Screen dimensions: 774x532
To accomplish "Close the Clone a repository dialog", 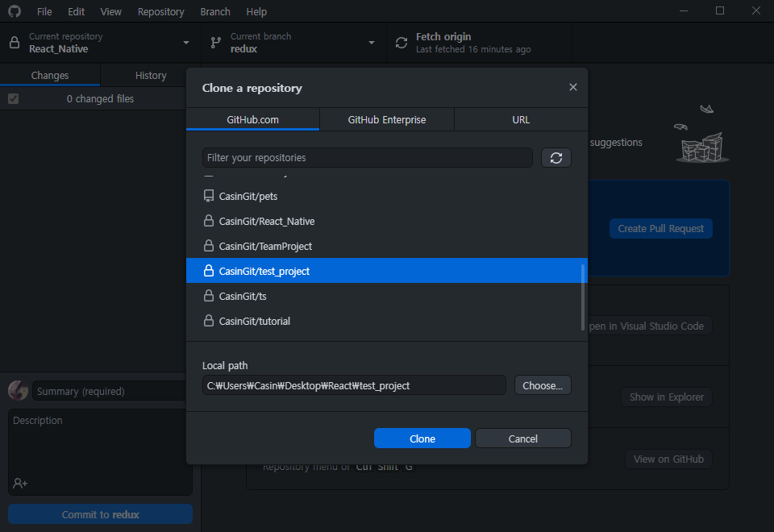I will (572, 87).
